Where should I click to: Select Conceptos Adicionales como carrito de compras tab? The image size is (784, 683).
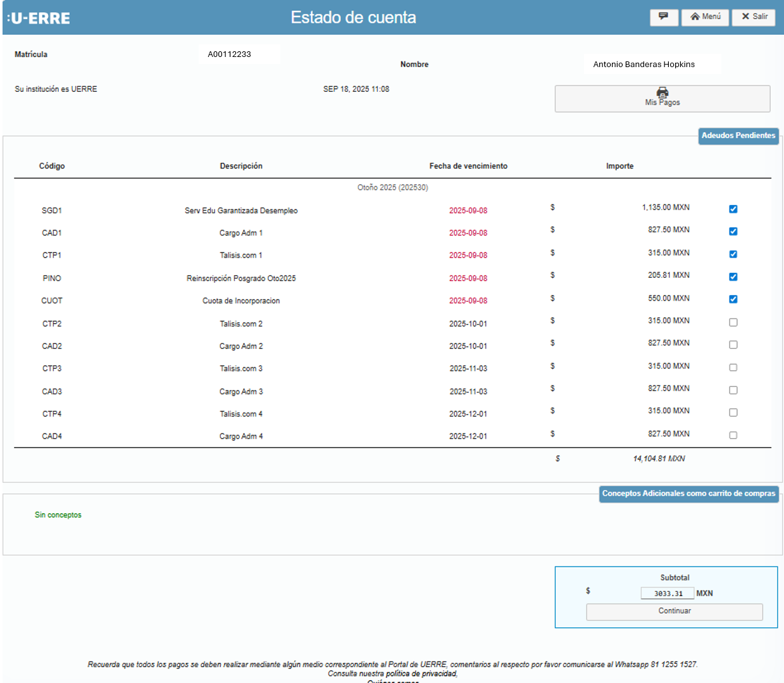tap(688, 494)
